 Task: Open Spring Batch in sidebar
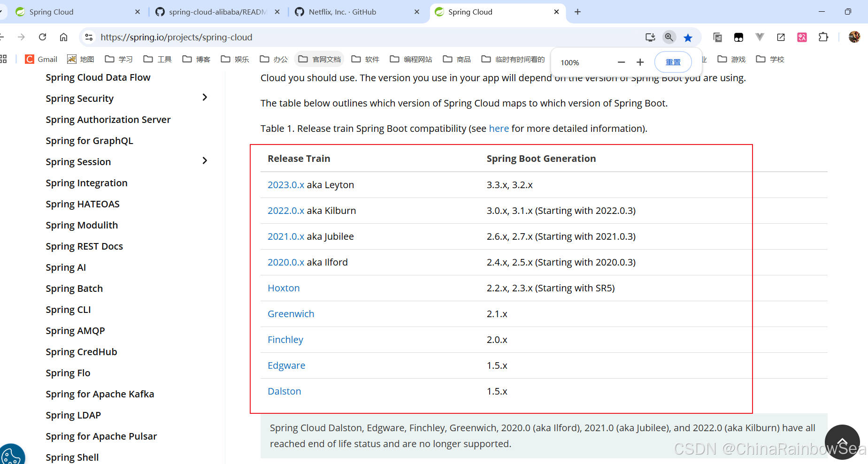[74, 289]
